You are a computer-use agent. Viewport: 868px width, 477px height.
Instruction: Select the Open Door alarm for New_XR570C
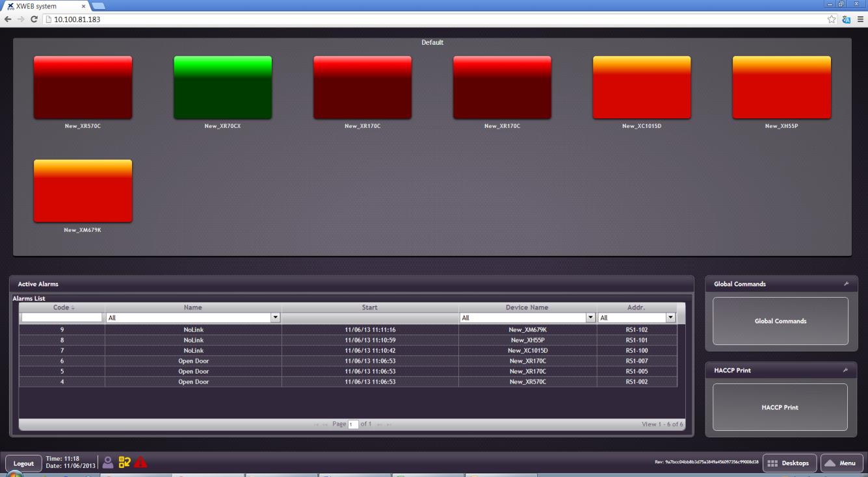348,381
